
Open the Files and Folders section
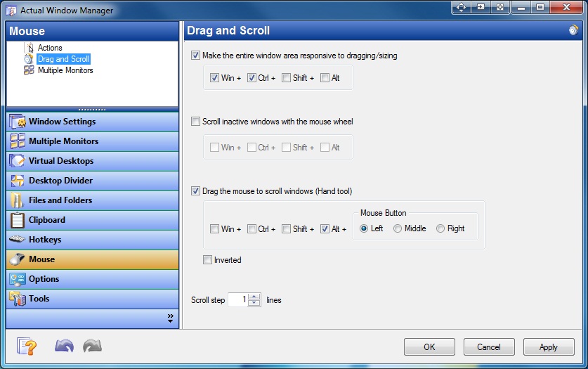92,200
